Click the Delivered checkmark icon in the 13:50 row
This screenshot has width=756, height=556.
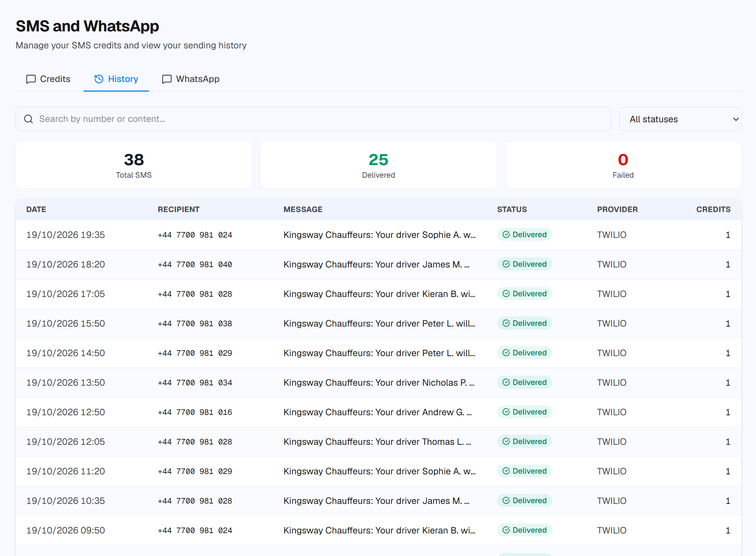pyautogui.click(x=506, y=382)
